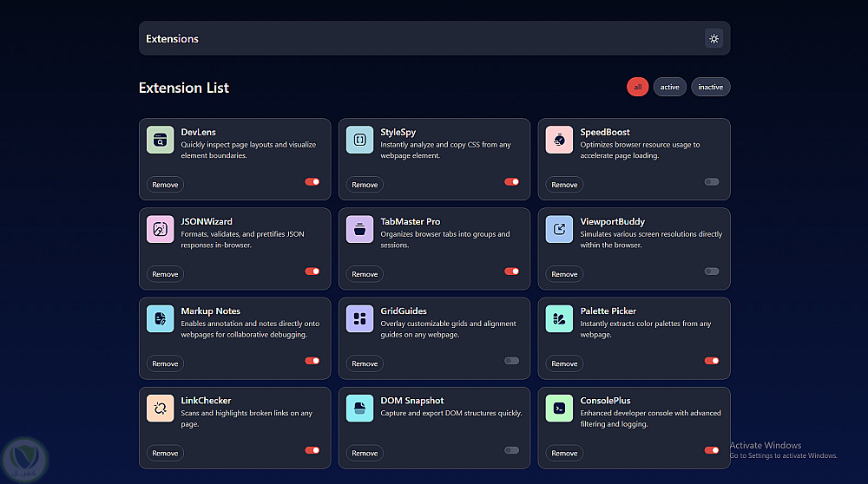
Task: Disable the StyleSpy extension toggle
Action: pos(511,181)
